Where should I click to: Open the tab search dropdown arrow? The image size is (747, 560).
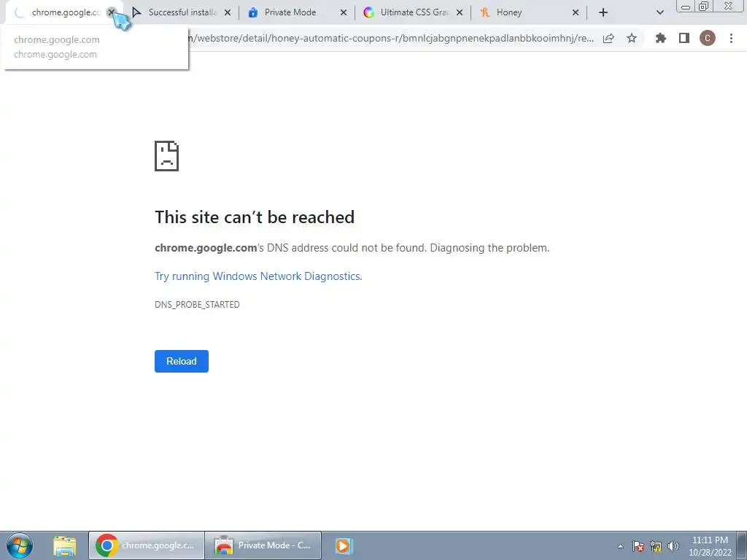point(659,12)
